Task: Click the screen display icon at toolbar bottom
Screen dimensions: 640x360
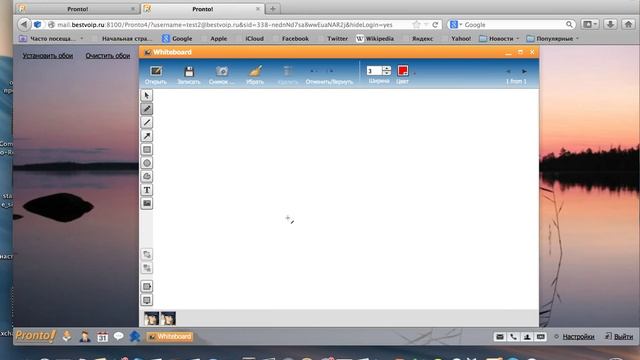Action: (x=147, y=300)
